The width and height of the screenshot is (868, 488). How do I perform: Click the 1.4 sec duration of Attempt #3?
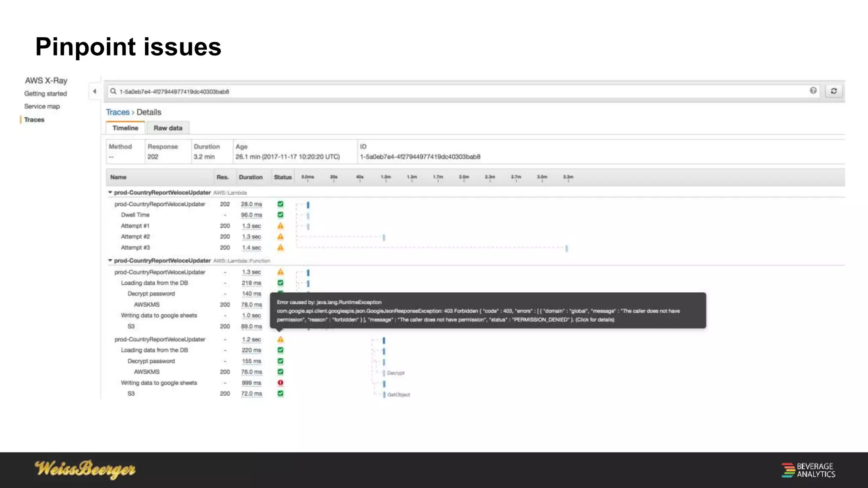[251, 248]
